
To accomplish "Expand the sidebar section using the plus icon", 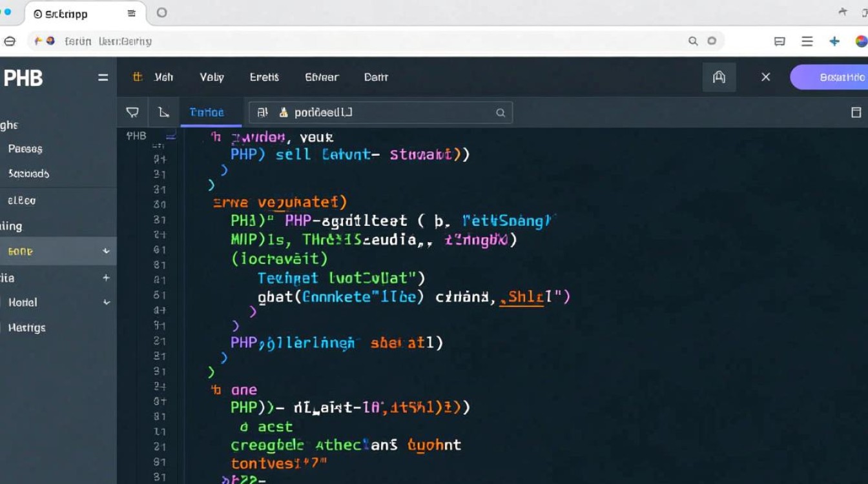I will tap(106, 277).
